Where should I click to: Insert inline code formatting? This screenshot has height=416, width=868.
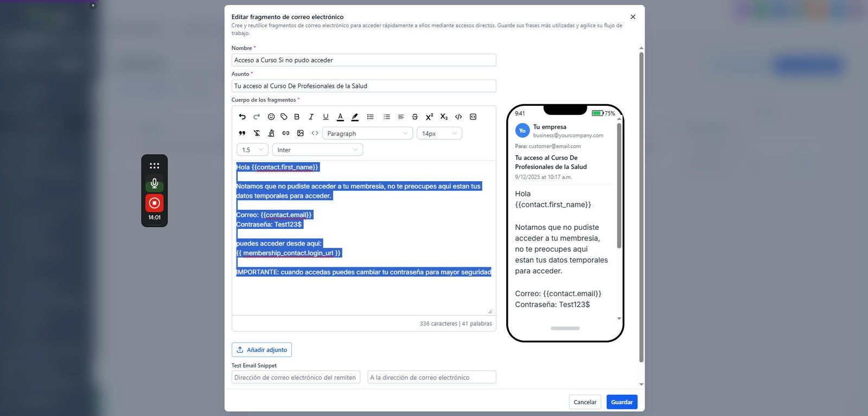coord(458,117)
